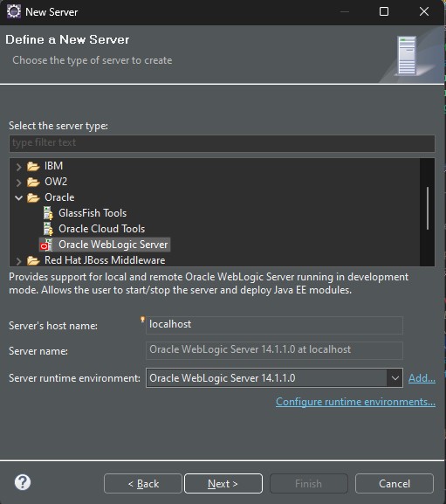Click the Add... runtime link
This screenshot has height=504, width=446.
(x=422, y=378)
